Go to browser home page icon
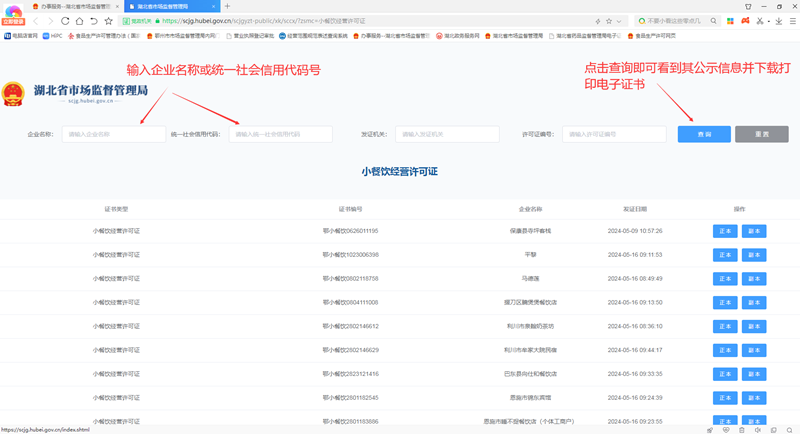Image resolution: width=800 pixels, height=434 pixels. tap(80, 20)
